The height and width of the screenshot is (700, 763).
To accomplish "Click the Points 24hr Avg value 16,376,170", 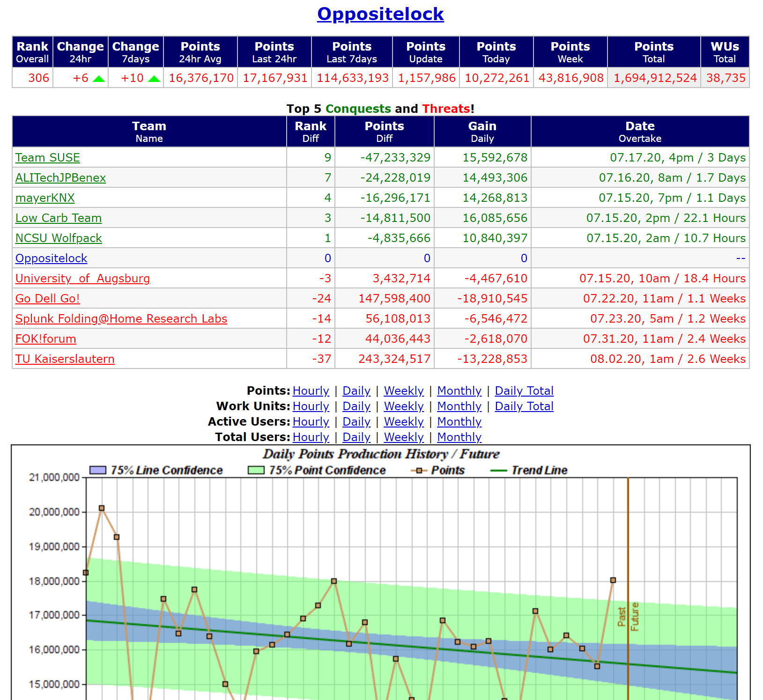I will click(201, 78).
